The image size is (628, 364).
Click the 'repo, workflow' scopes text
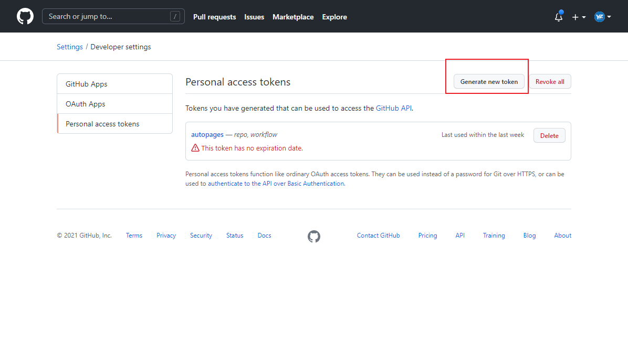256,135
